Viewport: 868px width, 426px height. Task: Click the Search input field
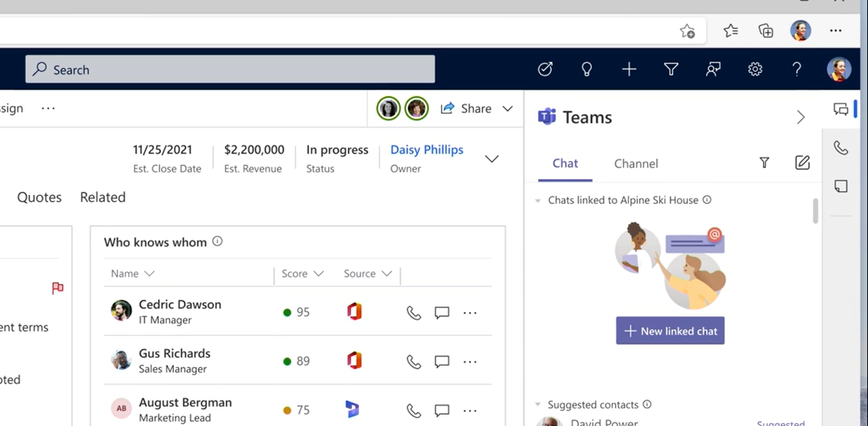230,69
